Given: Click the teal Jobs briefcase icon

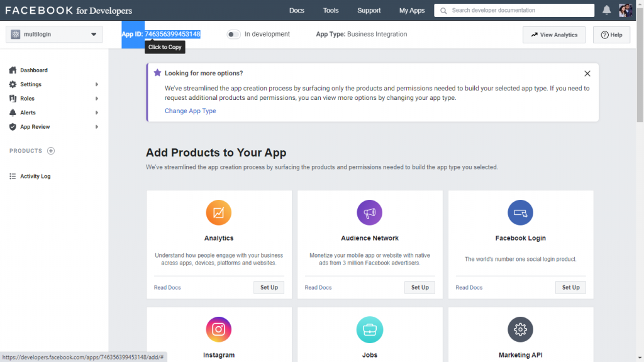Looking at the screenshot, I should [369, 329].
